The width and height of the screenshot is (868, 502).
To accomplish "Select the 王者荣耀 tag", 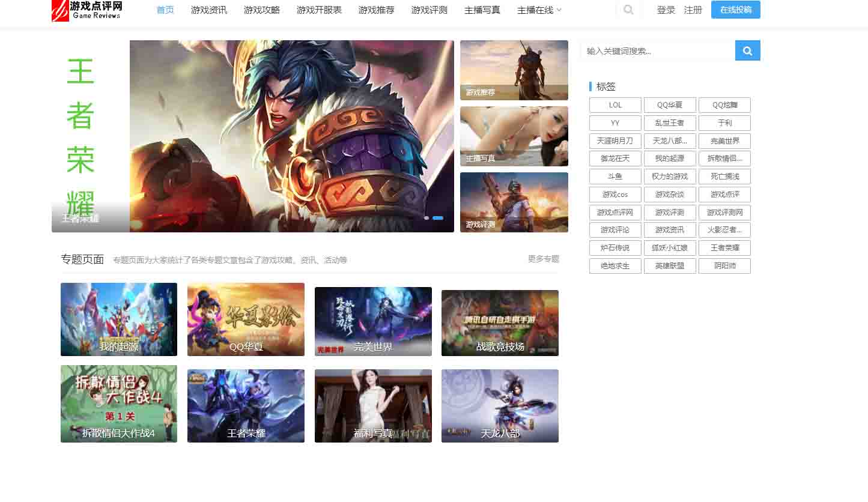I will (x=724, y=248).
